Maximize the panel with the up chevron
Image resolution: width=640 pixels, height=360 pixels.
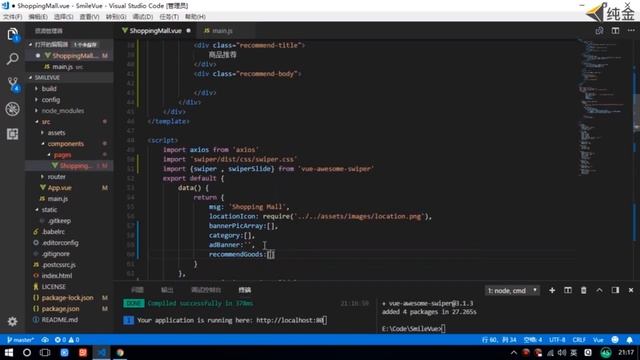pos(599,290)
